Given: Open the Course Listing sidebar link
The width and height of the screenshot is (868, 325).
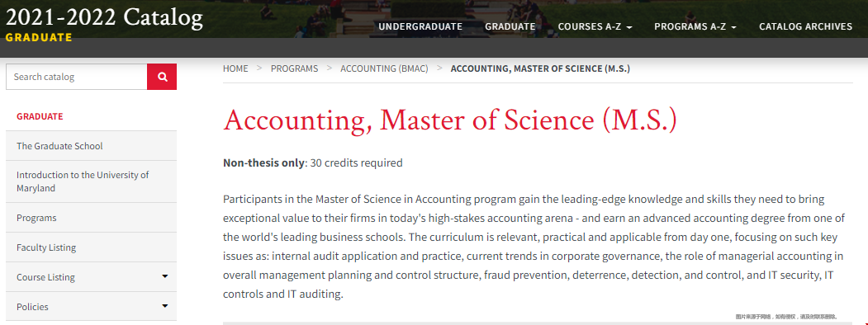Looking at the screenshot, I should pos(45,277).
